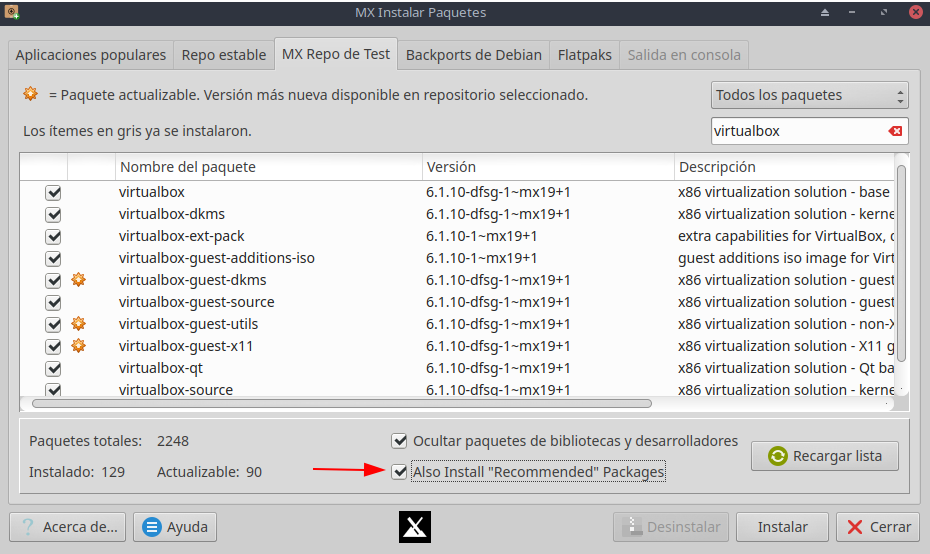
Task: Click the vertical scrollbar of package list
Action: pos(902,263)
